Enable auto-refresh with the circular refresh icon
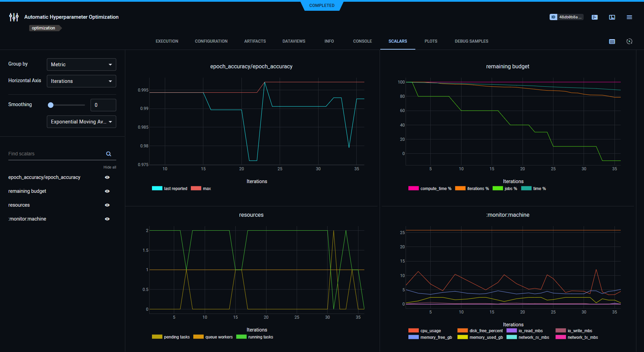This screenshot has width=644, height=352. tap(629, 41)
